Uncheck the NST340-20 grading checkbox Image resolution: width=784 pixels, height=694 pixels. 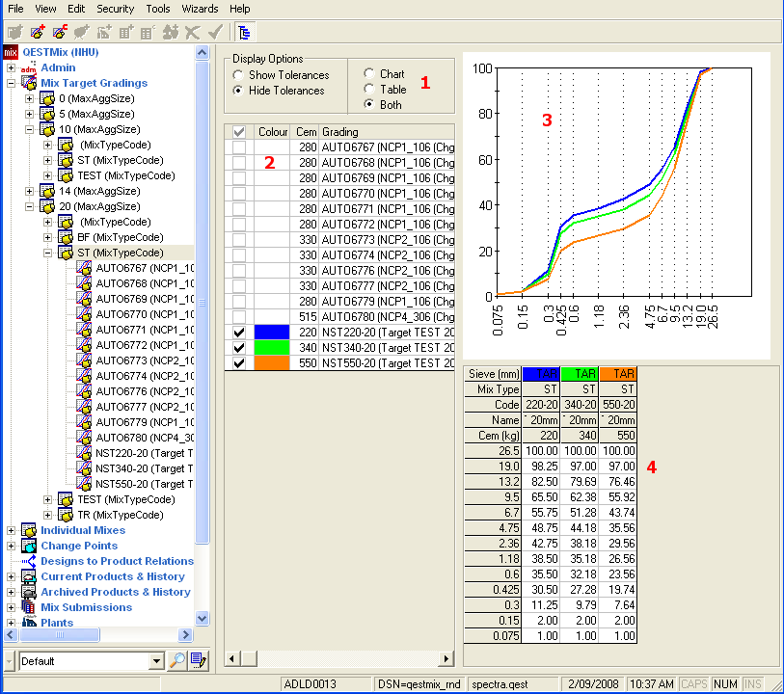point(238,347)
